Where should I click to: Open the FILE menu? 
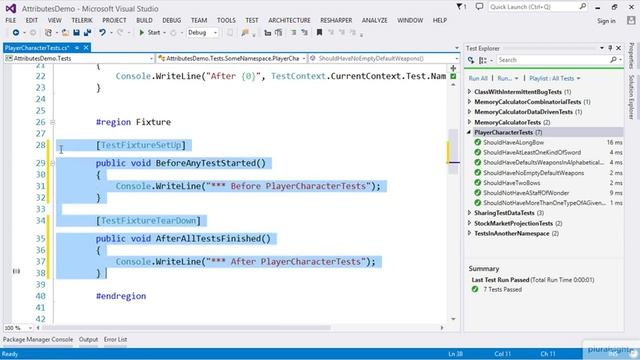click(11, 20)
